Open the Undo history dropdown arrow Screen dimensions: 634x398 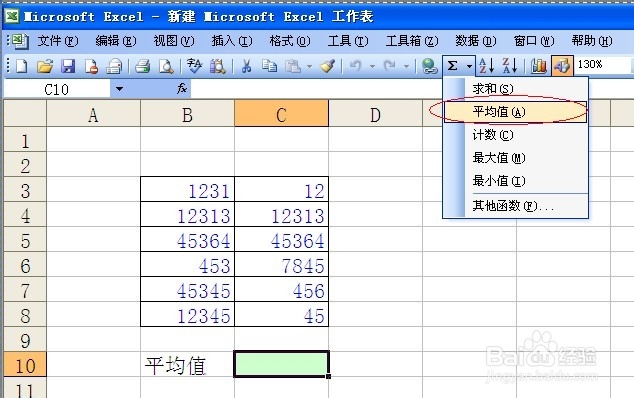click(372, 66)
